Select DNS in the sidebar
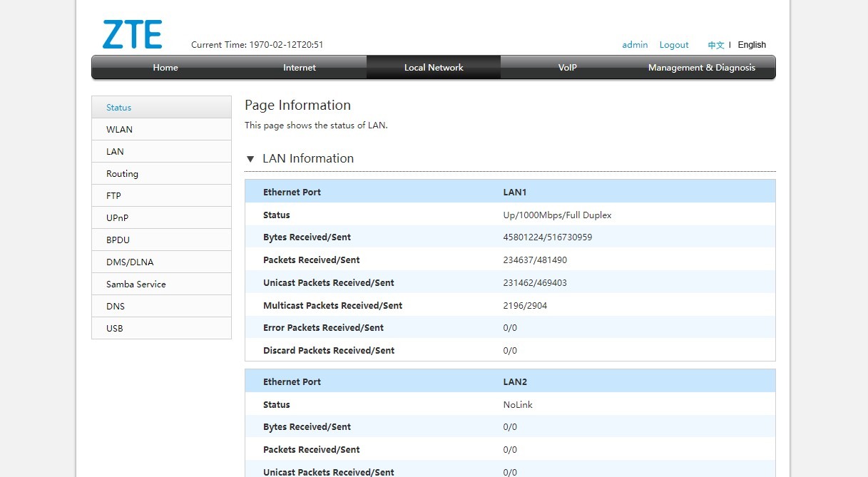This screenshot has width=868, height=477. [x=115, y=306]
